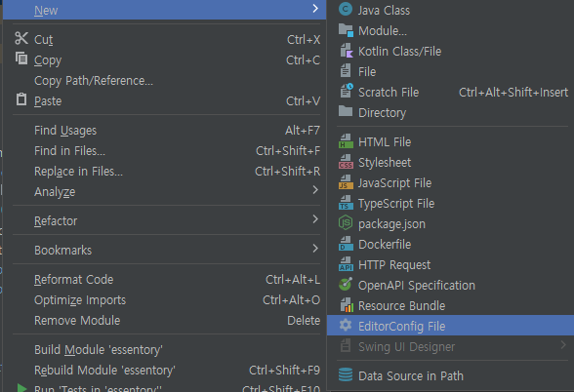Click Ctrl+X shortcut text
This screenshot has height=392, width=574.
click(x=304, y=39)
